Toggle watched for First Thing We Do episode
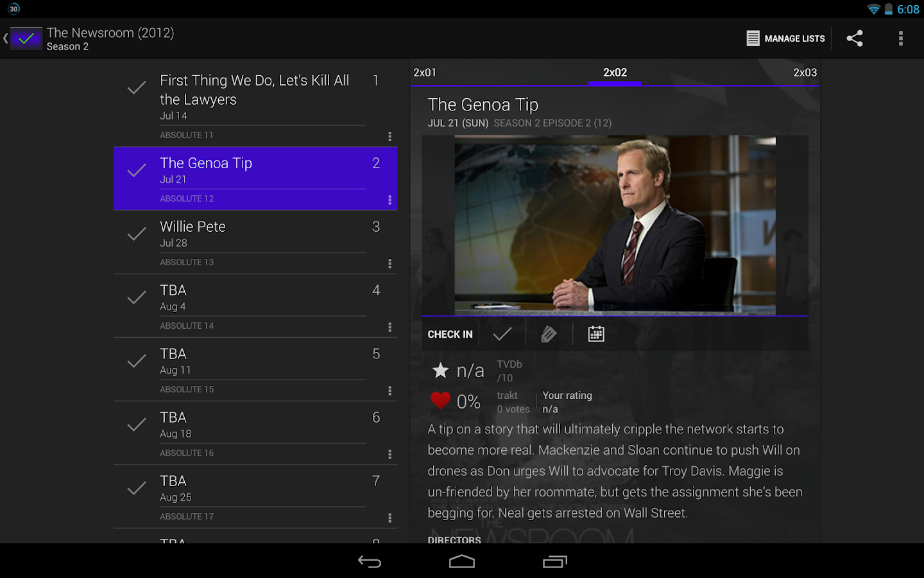This screenshot has height=578, width=924. coord(137,88)
